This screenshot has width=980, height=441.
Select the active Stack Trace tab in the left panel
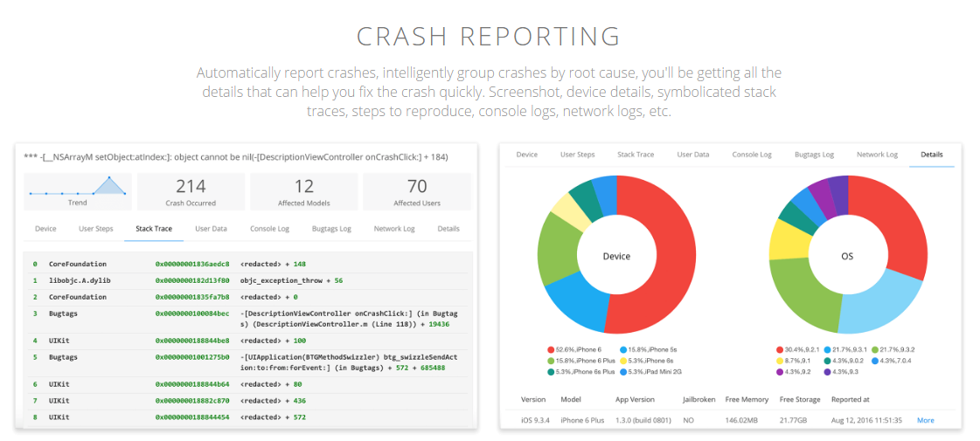(x=154, y=229)
